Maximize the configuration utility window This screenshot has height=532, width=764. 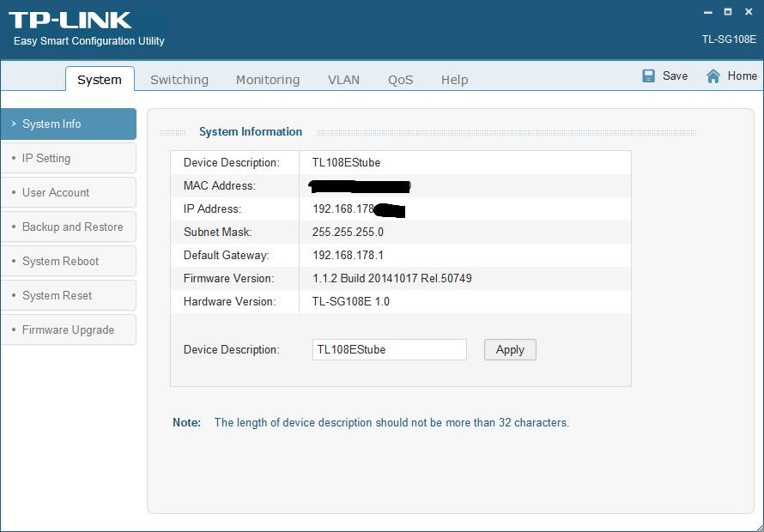click(x=728, y=12)
